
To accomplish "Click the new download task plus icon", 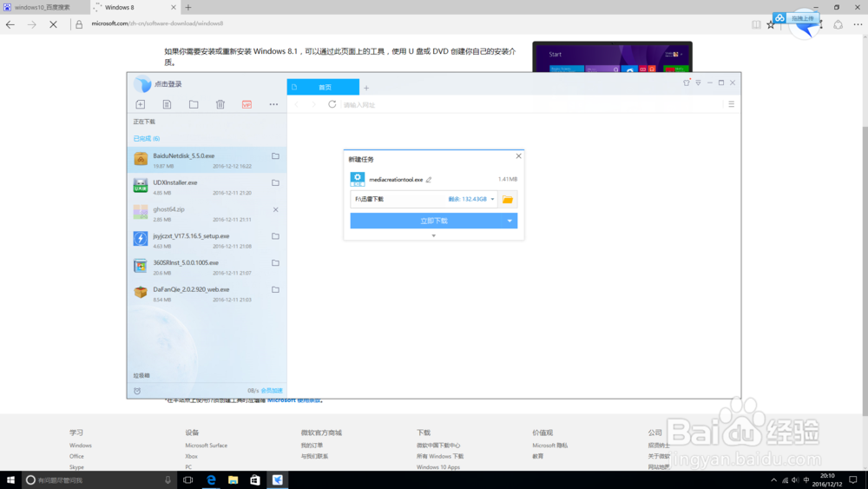I will point(140,105).
